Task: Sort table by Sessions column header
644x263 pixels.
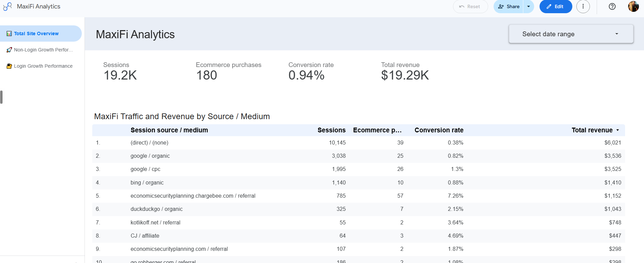Action: 331,130
